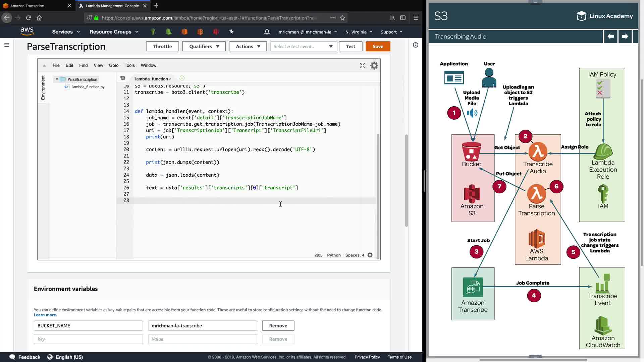The height and width of the screenshot is (362, 644).
Task: Click the AWS logo home icon
Action: click(27, 32)
